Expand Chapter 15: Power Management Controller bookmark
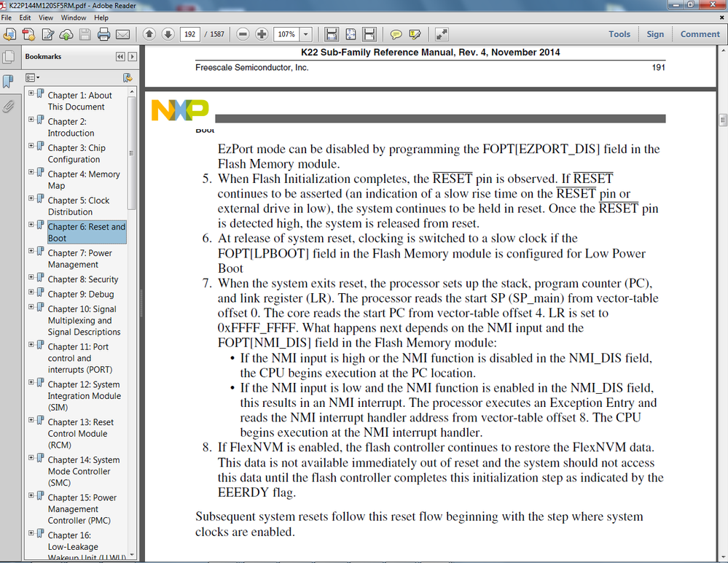Image resolution: width=728 pixels, height=563 pixels. 31,495
